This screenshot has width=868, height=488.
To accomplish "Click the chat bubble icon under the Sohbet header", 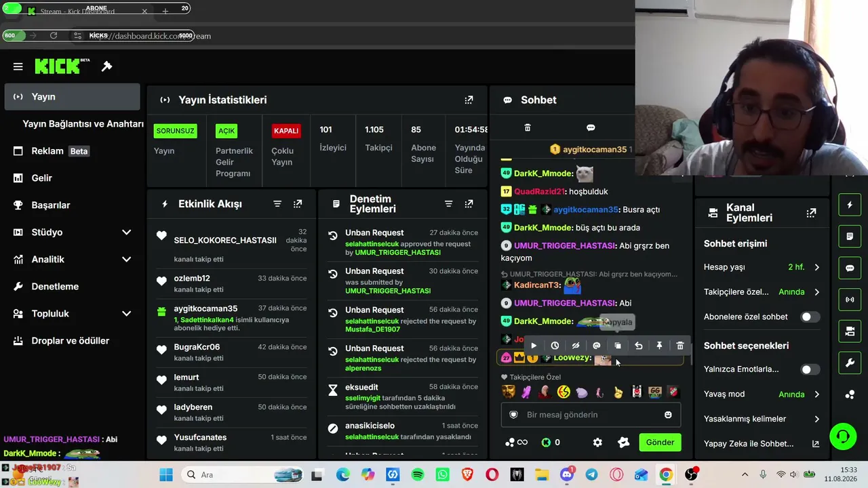I will pyautogui.click(x=591, y=127).
